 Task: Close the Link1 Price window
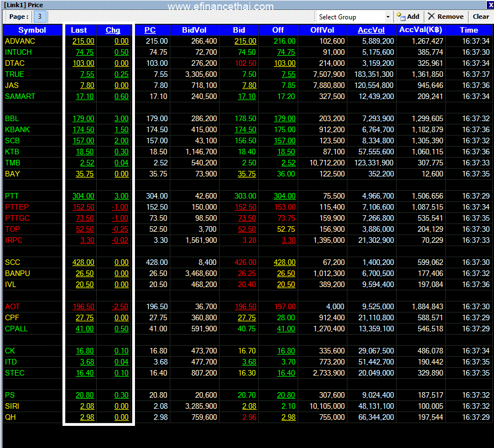pos(491,5)
